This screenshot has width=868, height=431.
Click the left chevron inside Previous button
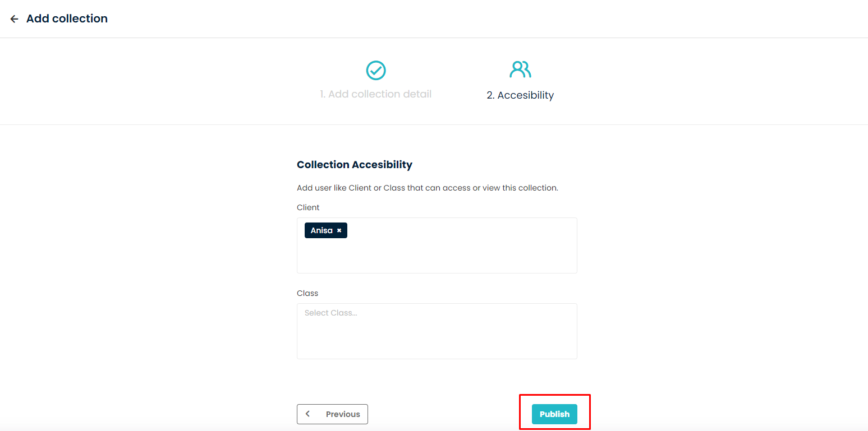pos(307,414)
